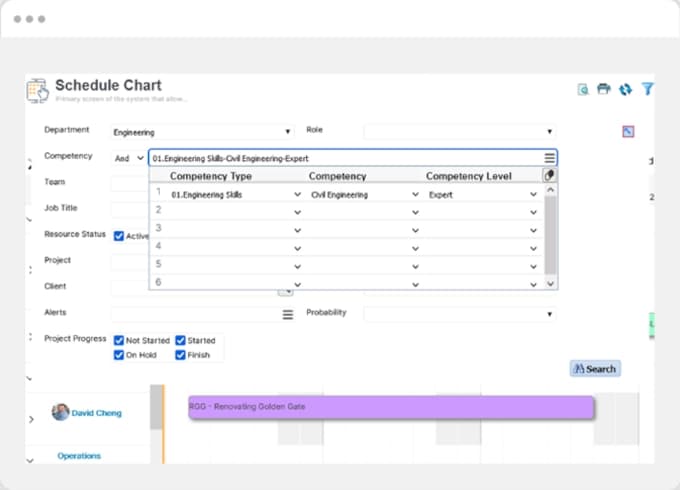Click the eraser icon beside Competency Level
This screenshot has height=490, width=680.
point(549,175)
